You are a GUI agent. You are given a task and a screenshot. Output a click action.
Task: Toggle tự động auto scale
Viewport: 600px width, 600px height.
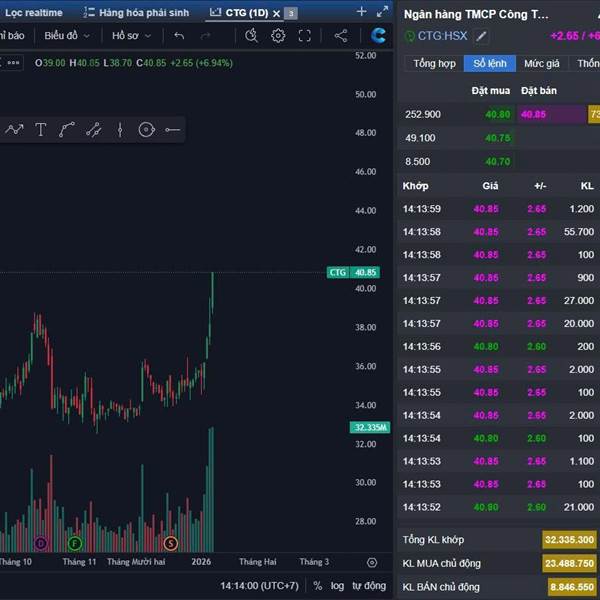[x=369, y=586]
